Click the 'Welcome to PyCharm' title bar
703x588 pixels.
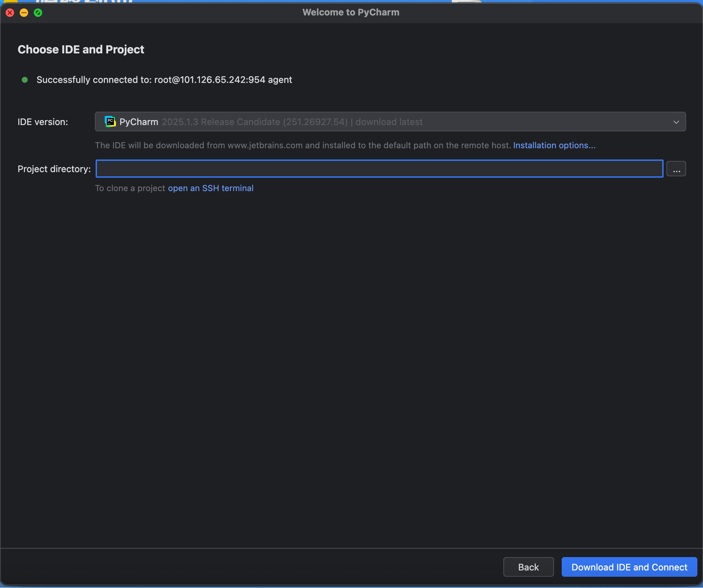coord(351,12)
